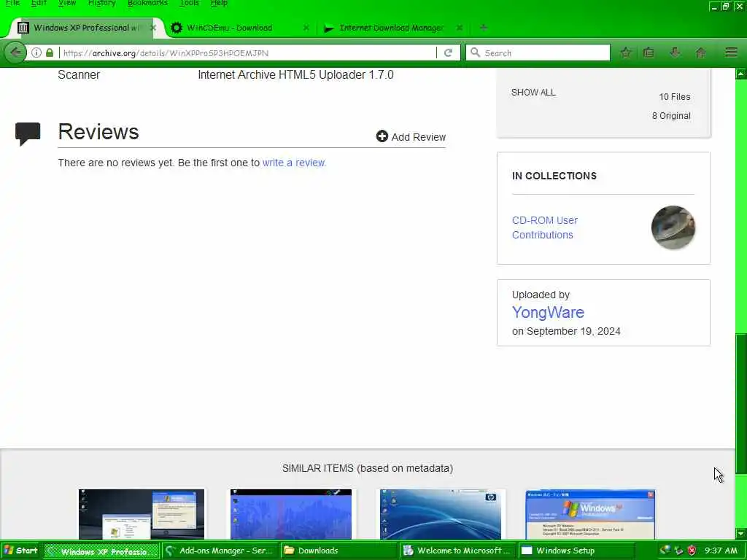This screenshot has width=747, height=560.
Task: Follow the 'write a review' link
Action: pos(295,163)
